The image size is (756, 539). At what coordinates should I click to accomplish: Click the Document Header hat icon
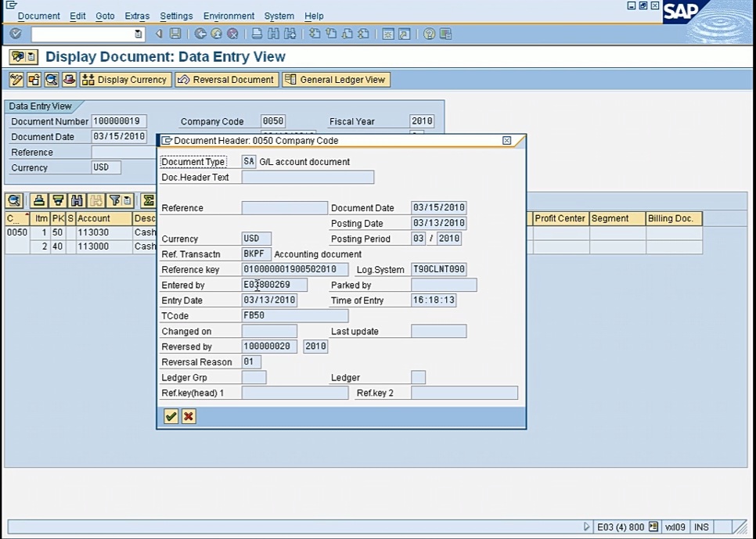[x=69, y=80]
